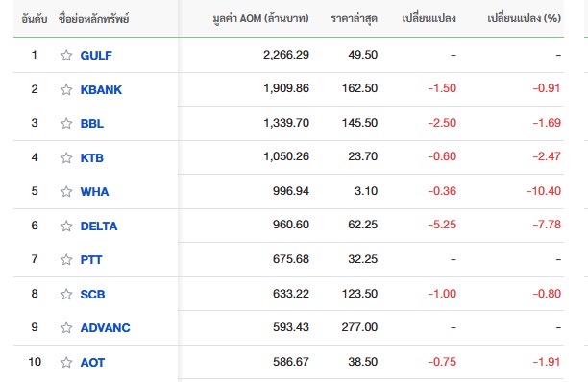Click the star icon beside WHA

pyautogui.click(x=66, y=191)
